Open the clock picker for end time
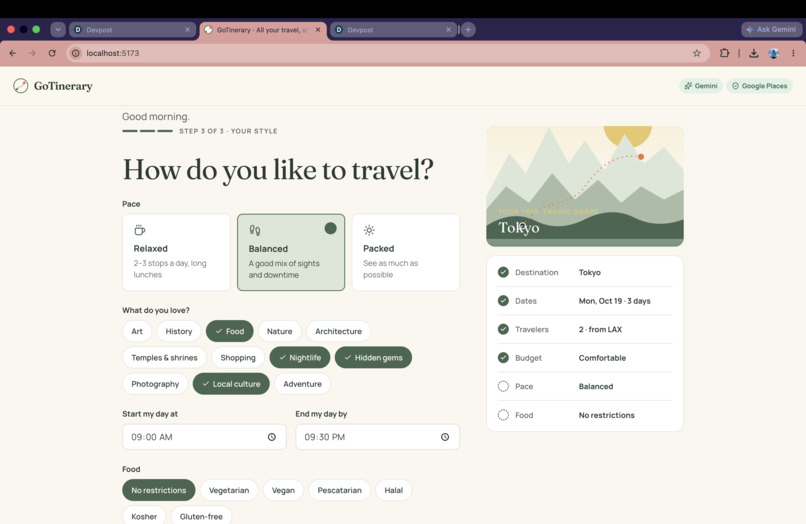This screenshot has width=806, height=524. point(445,437)
